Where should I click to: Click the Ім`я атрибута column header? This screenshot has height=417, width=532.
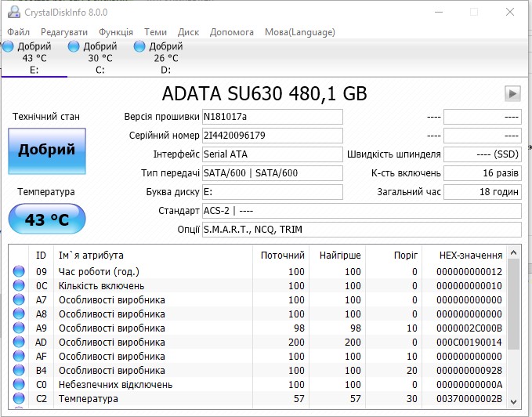[154, 256]
